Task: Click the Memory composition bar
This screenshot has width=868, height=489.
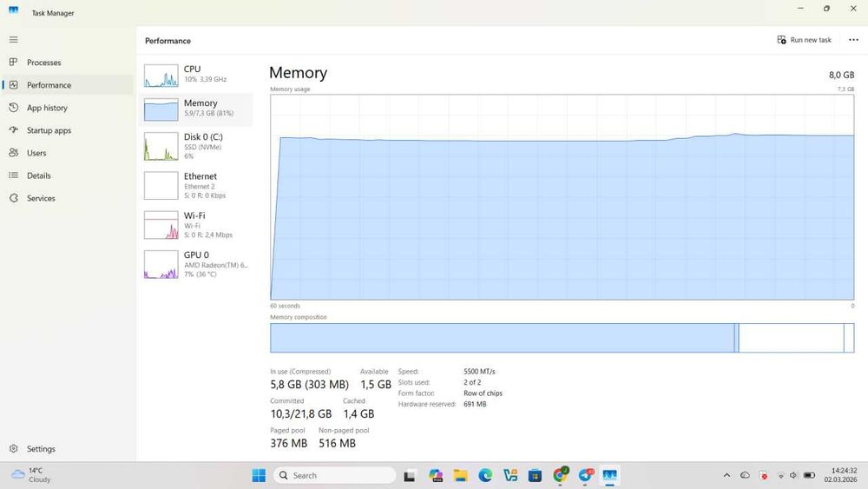Action: pyautogui.click(x=562, y=338)
